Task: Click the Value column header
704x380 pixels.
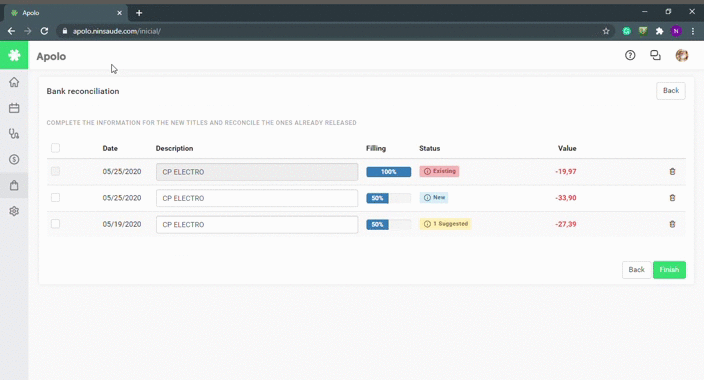Action: click(x=567, y=148)
